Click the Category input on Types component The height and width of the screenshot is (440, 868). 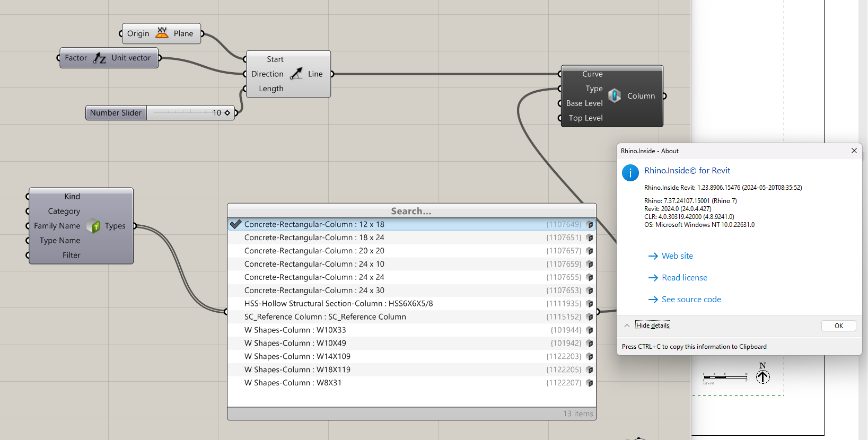pyautogui.click(x=64, y=211)
